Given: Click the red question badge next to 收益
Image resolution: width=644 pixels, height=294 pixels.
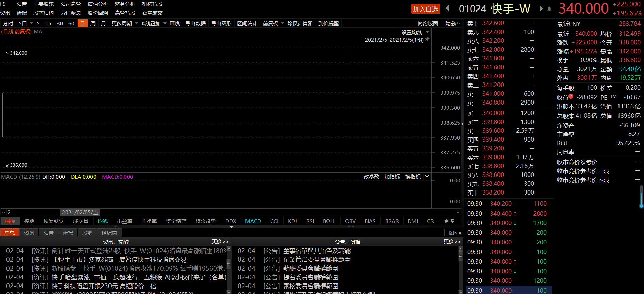Looking at the screenshot, I should tap(571, 96).
